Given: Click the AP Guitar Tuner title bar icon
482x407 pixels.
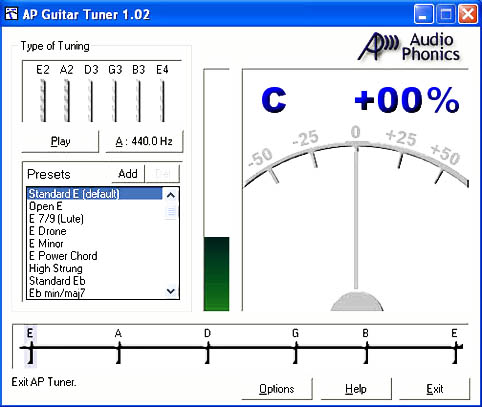Looking at the screenshot, I should tap(11, 14).
